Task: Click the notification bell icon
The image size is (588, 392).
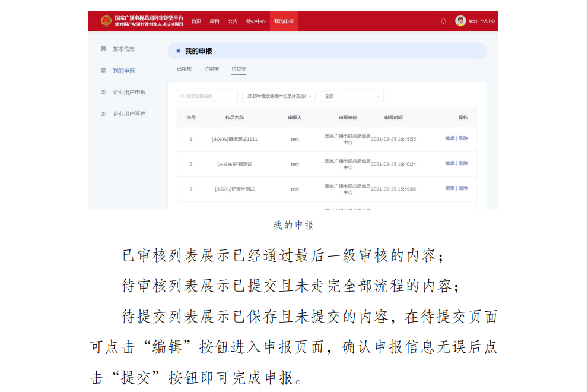Action: (443, 21)
